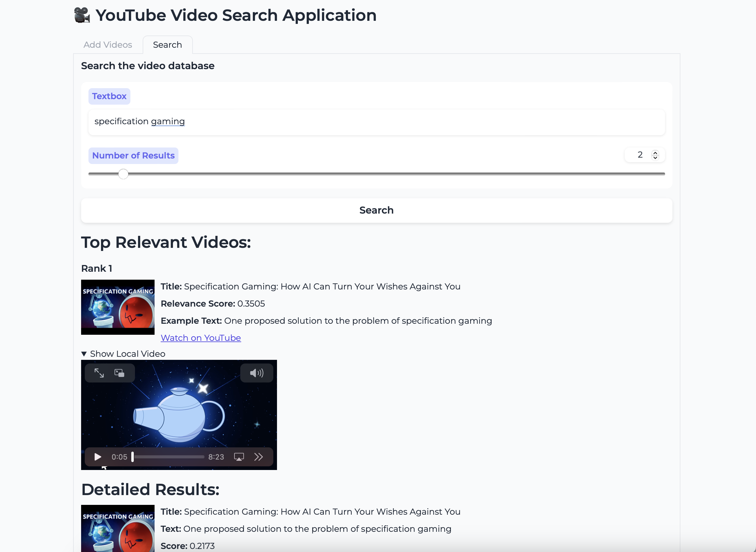756x552 pixels.
Task: Click the Watch on YouTube link
Action: tap(201, 338)
